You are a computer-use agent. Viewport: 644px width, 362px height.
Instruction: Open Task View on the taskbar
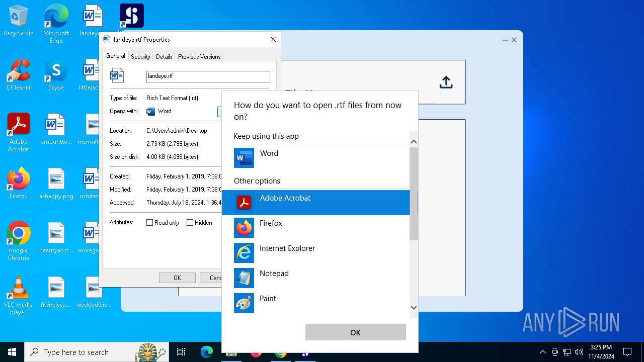coord(181,352)
